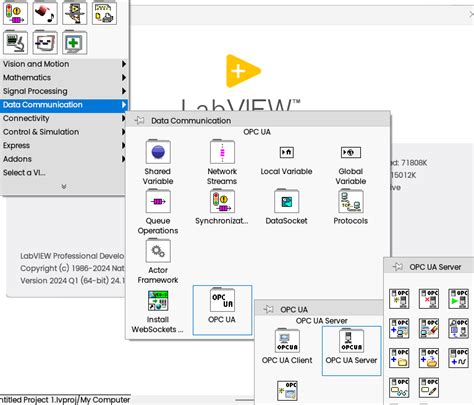Open the Control & Simulation menu item
Image resolution: width=474 pixels, height=405 pixels.
pyautogui.click(x=64, y=132)
